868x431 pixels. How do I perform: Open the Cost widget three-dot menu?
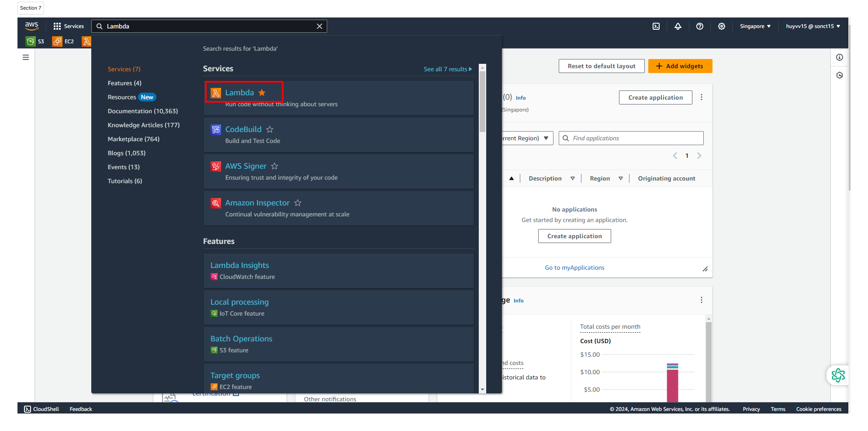(x=702, y=300)
